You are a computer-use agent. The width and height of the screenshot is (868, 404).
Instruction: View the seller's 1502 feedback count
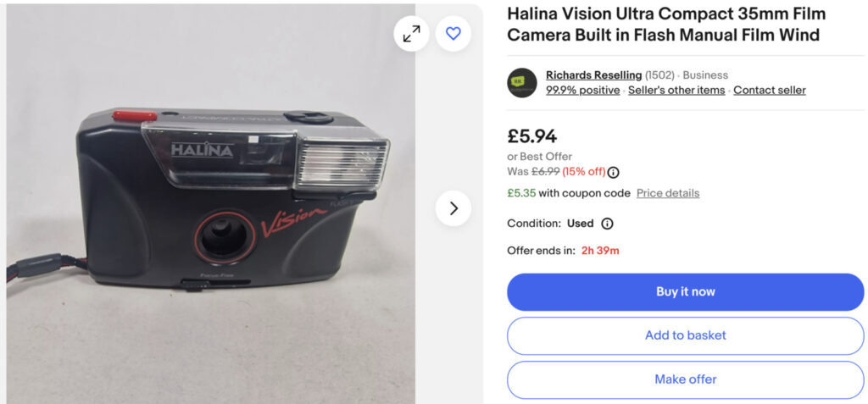pyautogui.click(x=660, y=75)
